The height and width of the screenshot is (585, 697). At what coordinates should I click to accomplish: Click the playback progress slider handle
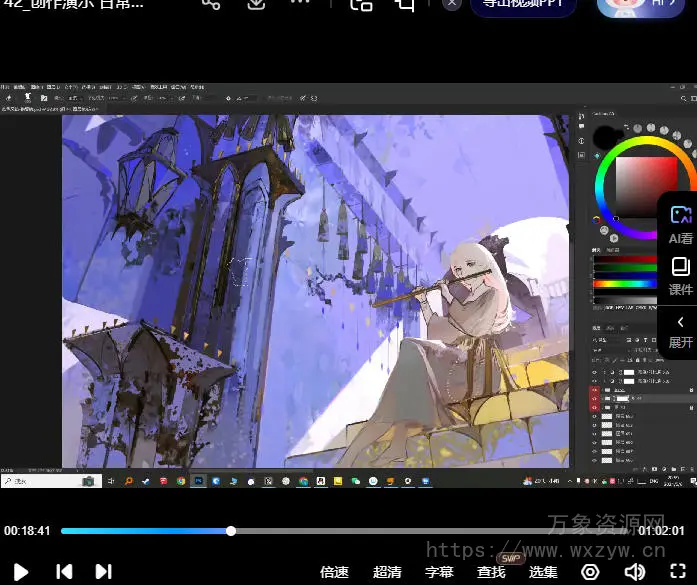231,531
